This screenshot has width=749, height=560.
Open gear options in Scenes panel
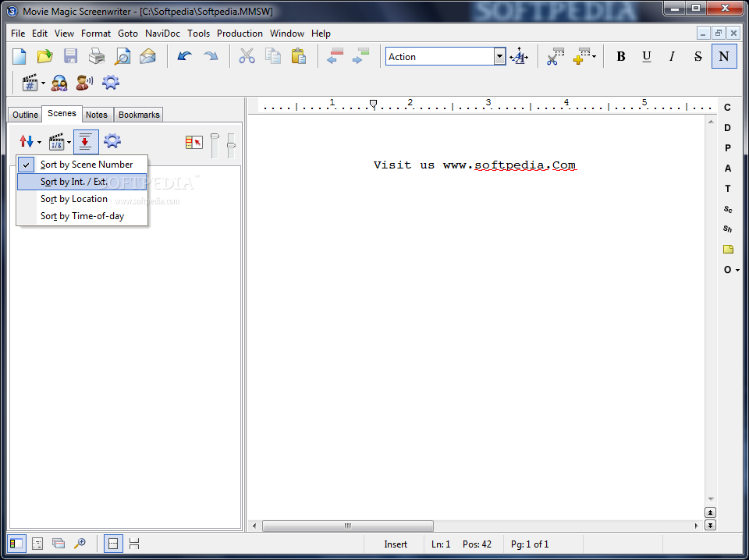[112, 141]
